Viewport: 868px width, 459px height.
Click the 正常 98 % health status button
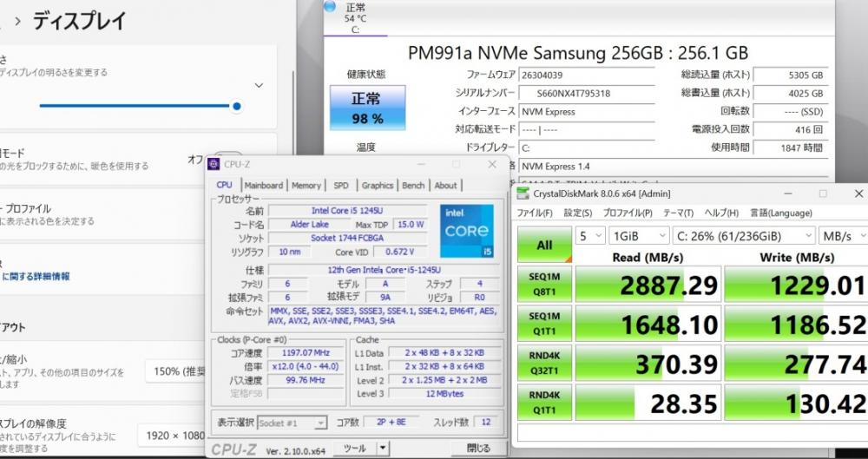coord(367,108)
